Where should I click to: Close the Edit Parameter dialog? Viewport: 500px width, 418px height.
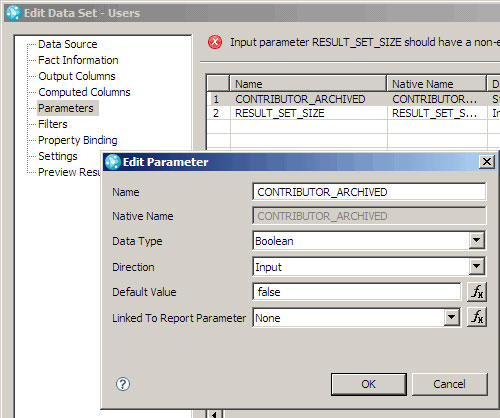[x=487, y=162]
